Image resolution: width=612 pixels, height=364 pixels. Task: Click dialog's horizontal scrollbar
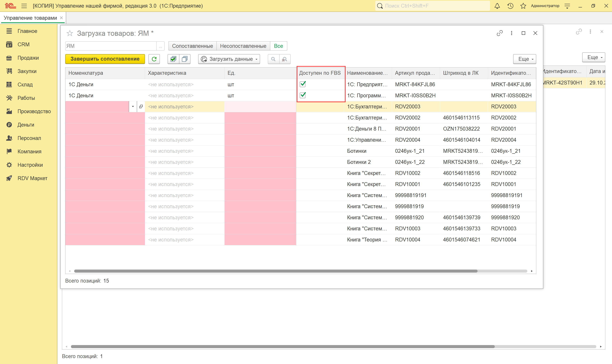coord(275,271)
